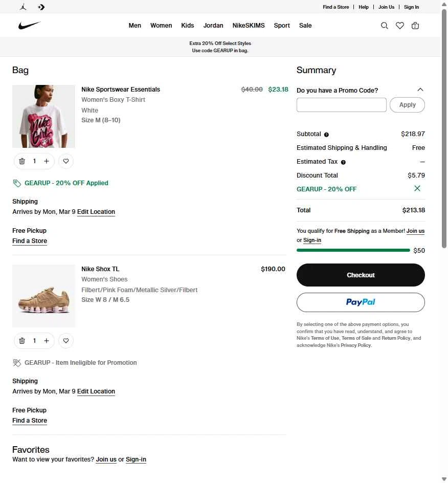Open the Jordan brand logo link
Image resolution: width=448 pixels, height=483 pixels.
pyautogui.click(x=23, y=7)
